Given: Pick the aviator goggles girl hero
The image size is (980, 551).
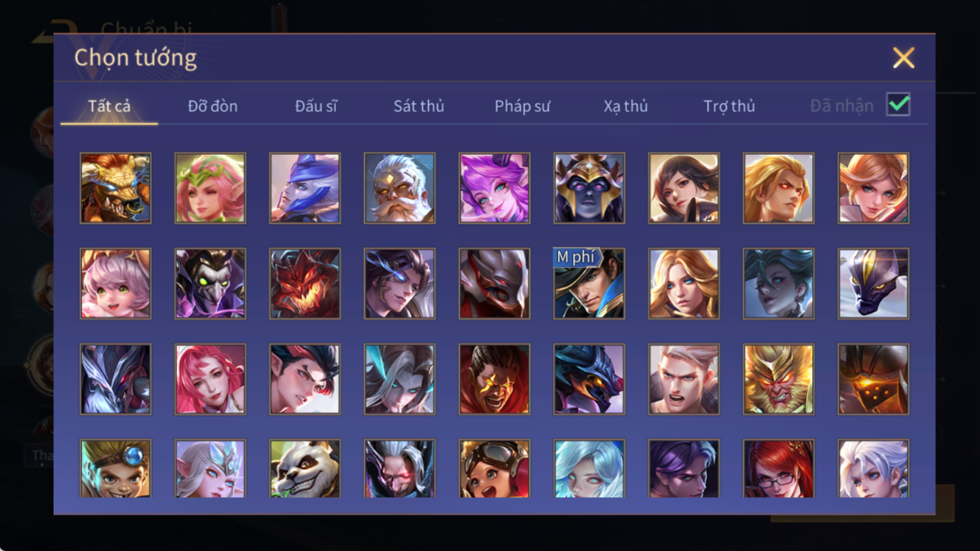Looking at the screenshot, I should pyautogui.click(x=494, y=468).
